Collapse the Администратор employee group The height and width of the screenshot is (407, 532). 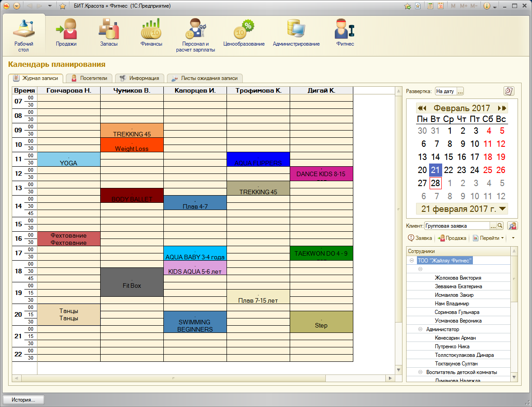pyautogui.click(x=420, y=329)
